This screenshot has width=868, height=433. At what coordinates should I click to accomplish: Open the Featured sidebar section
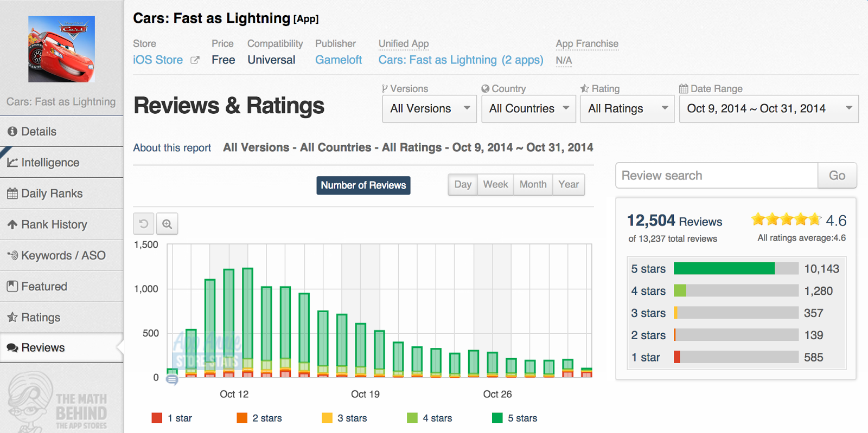point(44,286)
